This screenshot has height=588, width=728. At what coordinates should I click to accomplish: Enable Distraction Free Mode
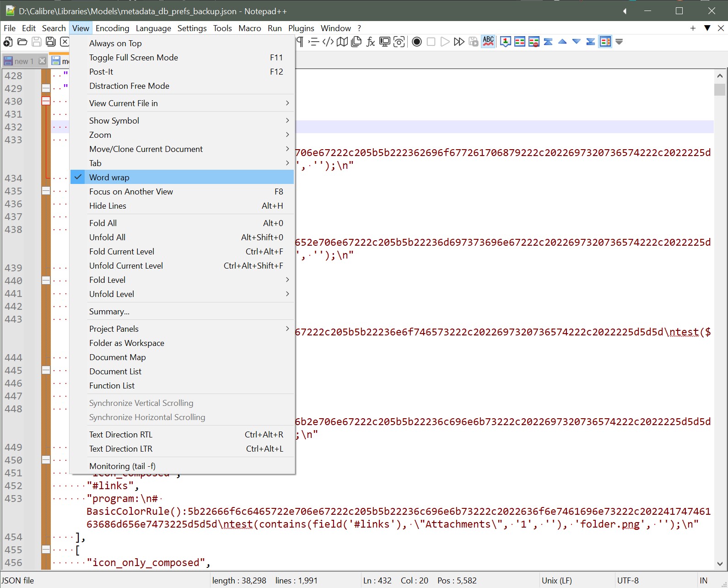click(129, 86)
